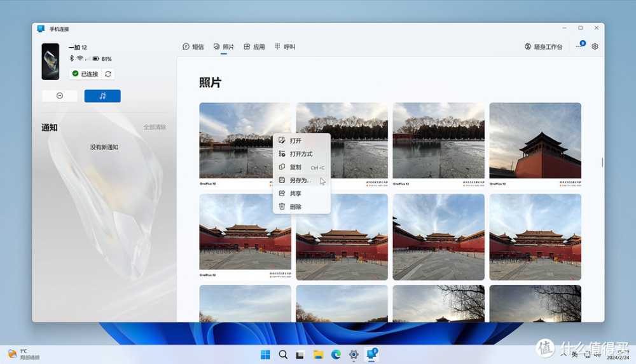Open the corner tower photo
The image size is (636, 364).
click(535, 145)
